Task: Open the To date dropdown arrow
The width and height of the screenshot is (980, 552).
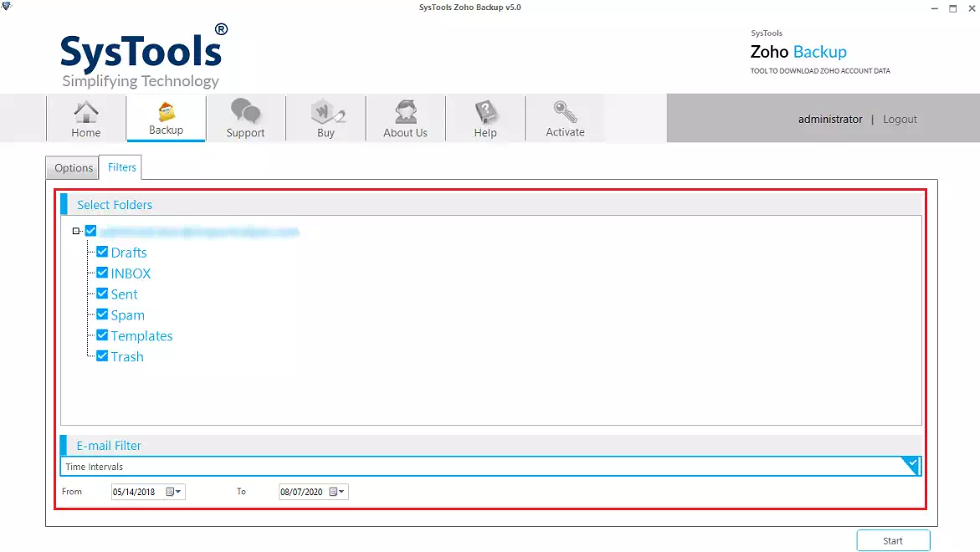Action: 341,492
